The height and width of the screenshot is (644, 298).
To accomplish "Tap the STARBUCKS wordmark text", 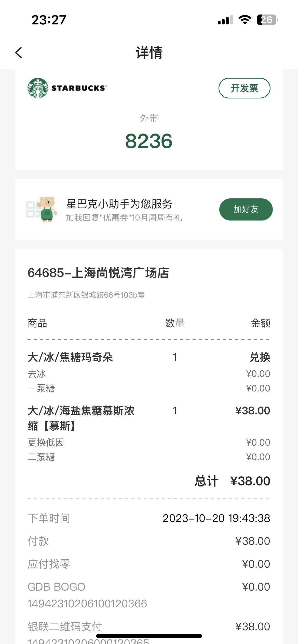I will tap(79, 88).
